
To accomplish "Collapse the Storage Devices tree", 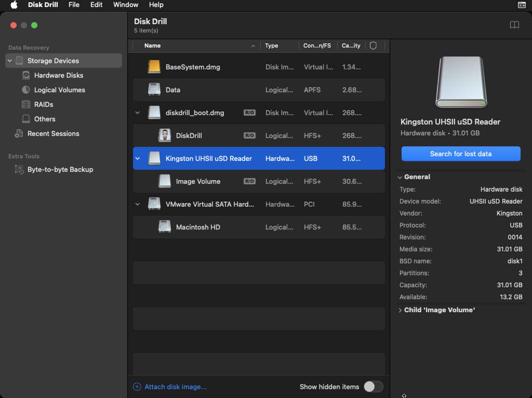I will click(x=10, y=61).
